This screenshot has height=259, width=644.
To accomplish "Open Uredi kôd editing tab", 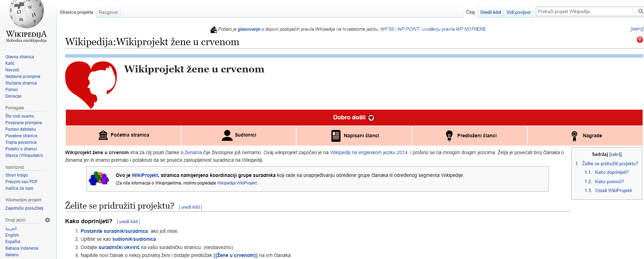I will [491, 12].
